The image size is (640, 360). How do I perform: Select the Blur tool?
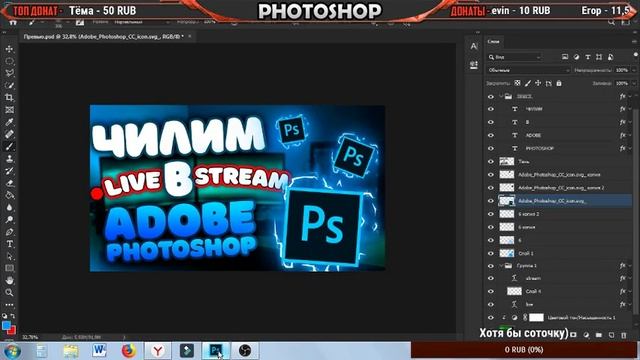point(9,207)
